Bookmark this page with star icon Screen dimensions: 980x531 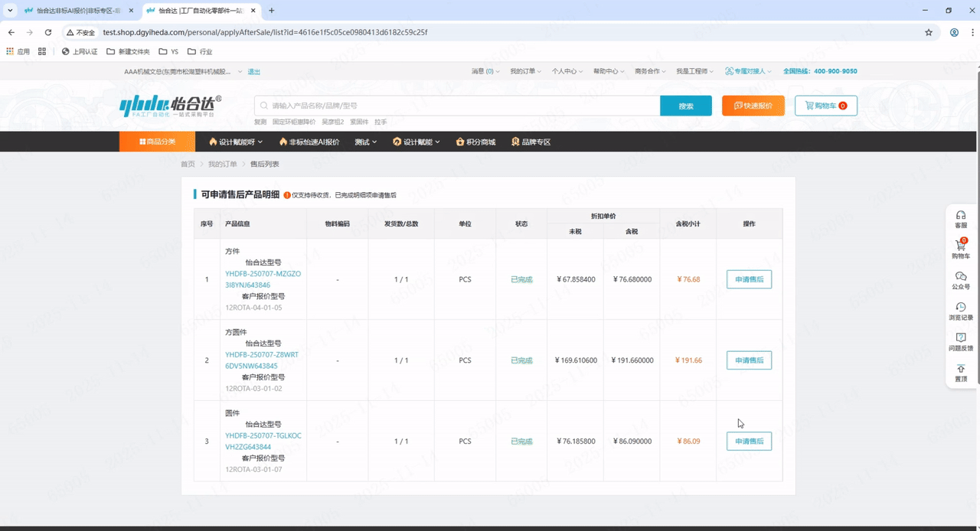(x=929, y=33)
